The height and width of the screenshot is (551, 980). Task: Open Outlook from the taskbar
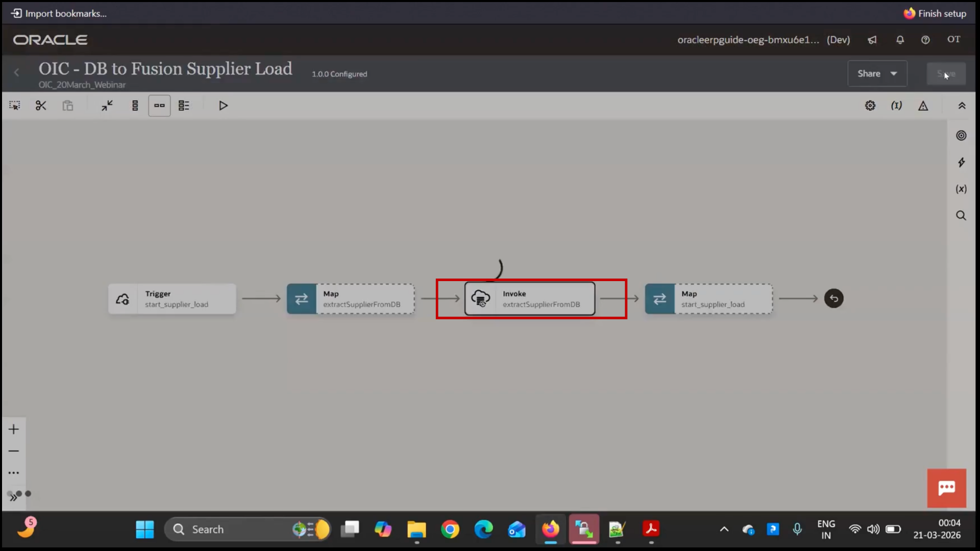pos(517,530)
